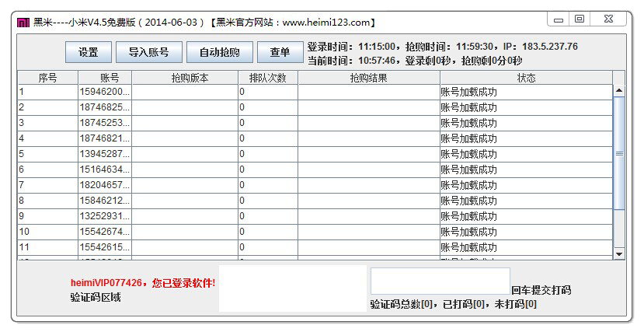Click row number 4 cell

click(47, 139)
